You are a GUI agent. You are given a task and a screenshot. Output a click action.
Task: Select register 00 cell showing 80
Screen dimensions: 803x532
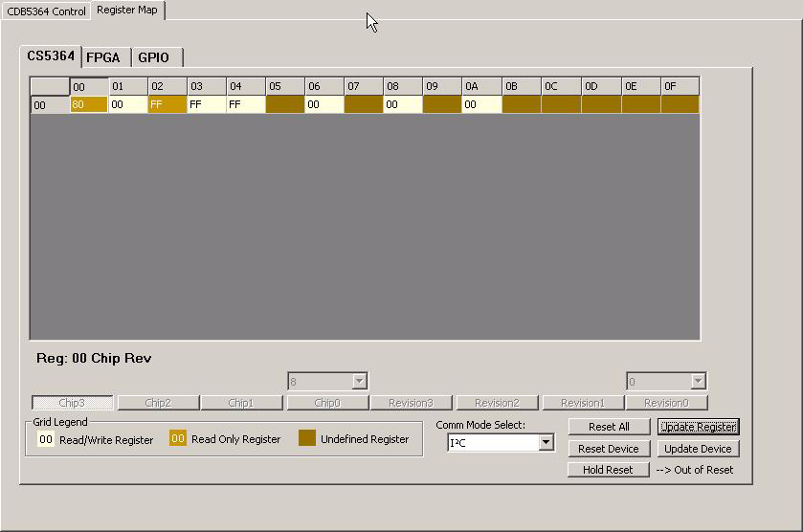[x=89, y=104]
